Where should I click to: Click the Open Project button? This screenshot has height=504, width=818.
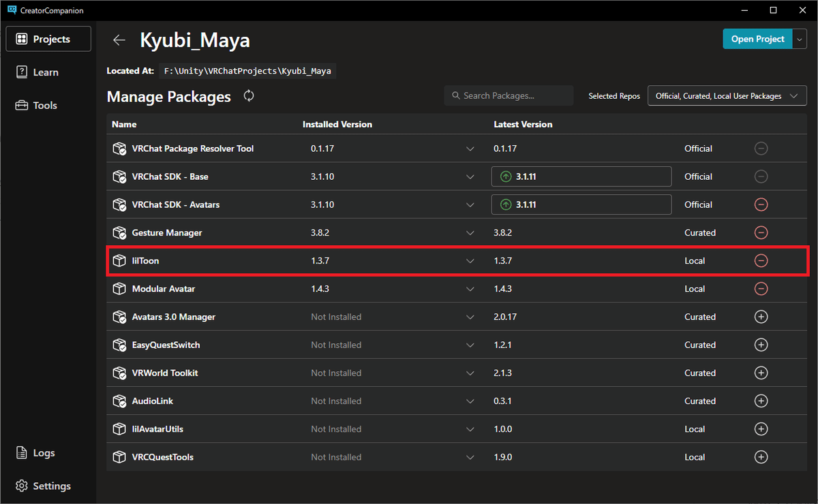click(x=757, y=39)
